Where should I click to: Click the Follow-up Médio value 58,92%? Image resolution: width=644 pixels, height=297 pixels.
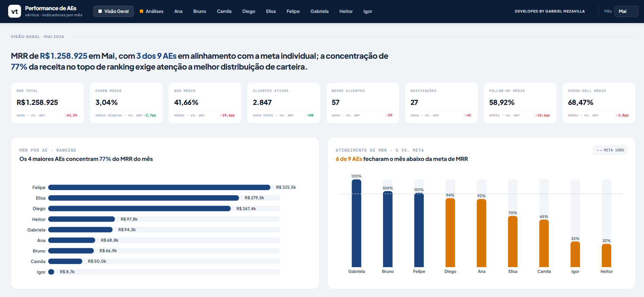click(x=502, y=103)
